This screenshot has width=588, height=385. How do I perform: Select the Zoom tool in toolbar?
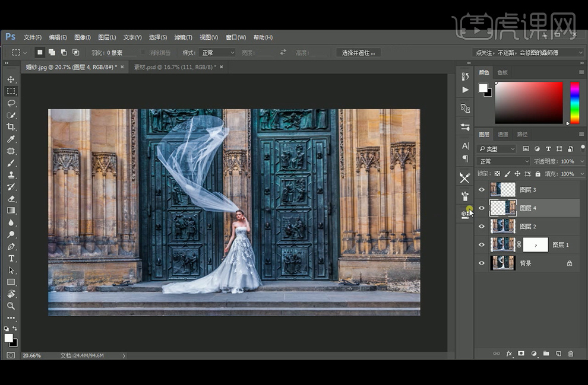pos(11,306)
